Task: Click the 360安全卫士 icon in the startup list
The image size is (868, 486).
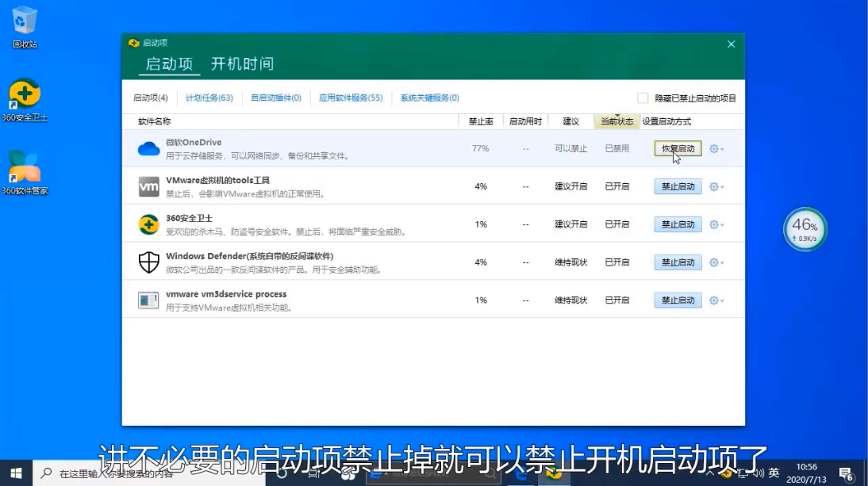Action: coord(148,224)
